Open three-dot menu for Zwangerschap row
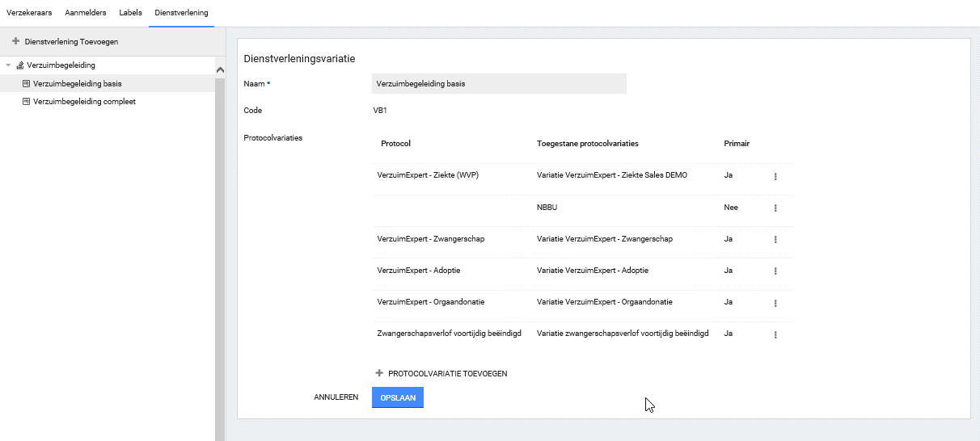Image resolution: width=980 pixels, height=441 pixels. (775, 240)
